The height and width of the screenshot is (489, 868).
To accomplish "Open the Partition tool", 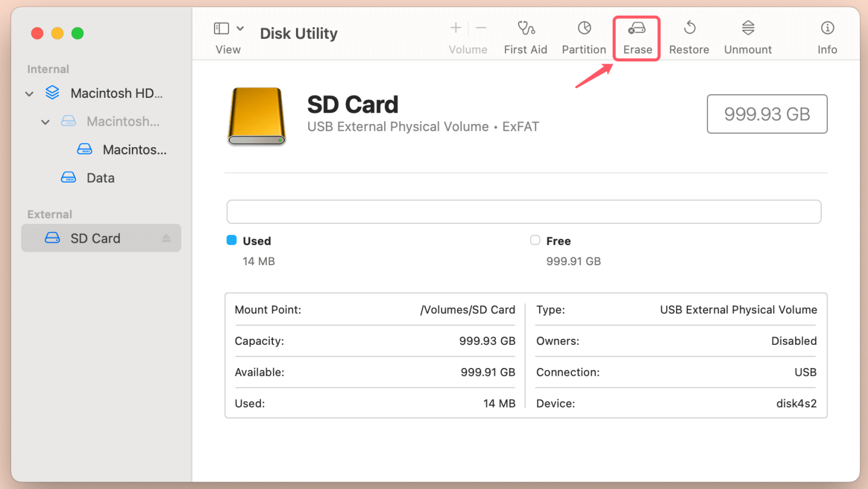I will (584, 28).
